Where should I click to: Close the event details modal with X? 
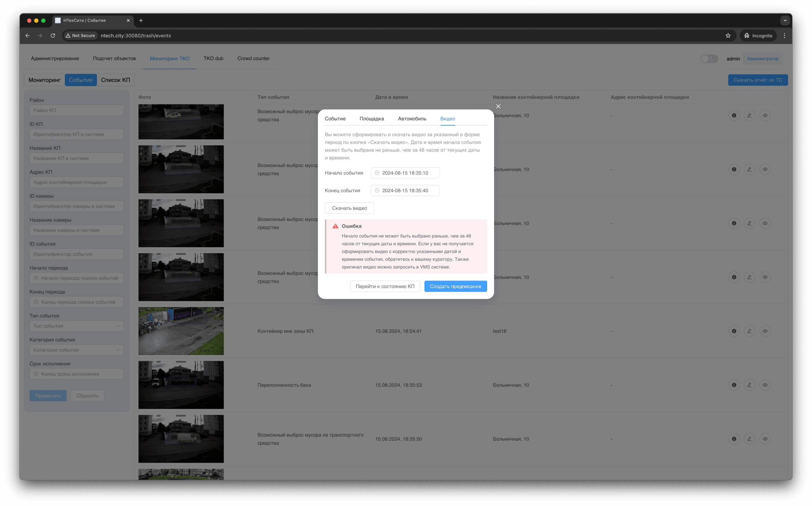tap(498, 106)
